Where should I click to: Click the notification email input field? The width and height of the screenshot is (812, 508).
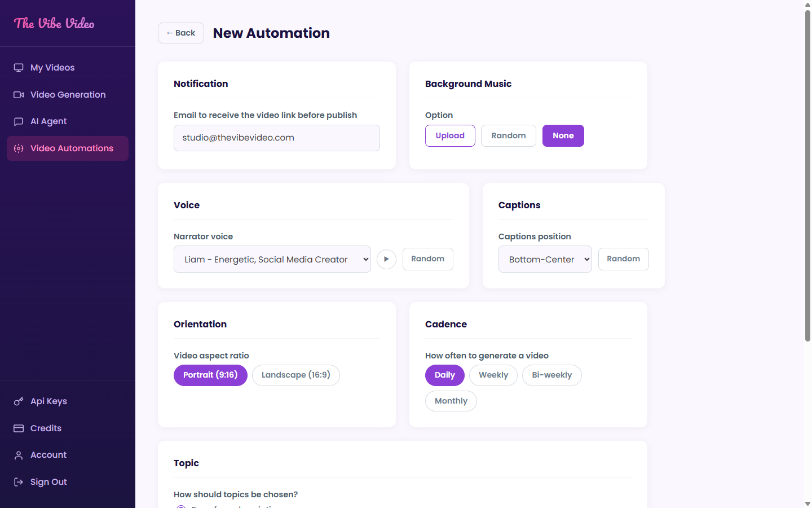[277, 138]
